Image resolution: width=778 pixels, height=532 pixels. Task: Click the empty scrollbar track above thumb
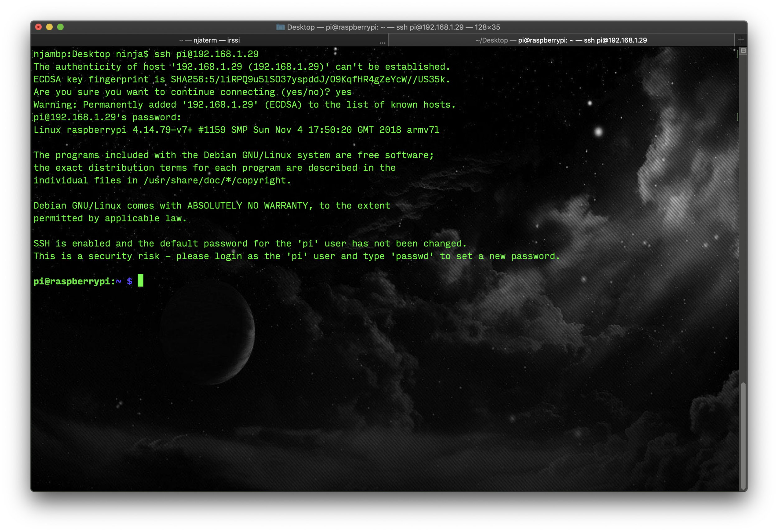[743, 217]
